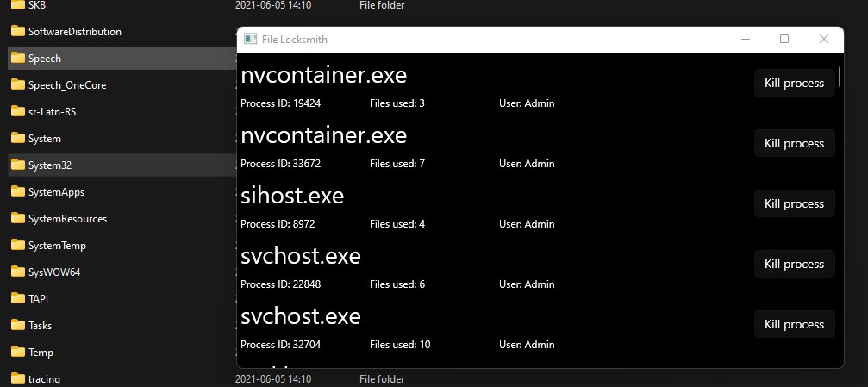Maximize the File Locksmith window
The height and width of the screenshot is (387, 868).
[784, 39]
